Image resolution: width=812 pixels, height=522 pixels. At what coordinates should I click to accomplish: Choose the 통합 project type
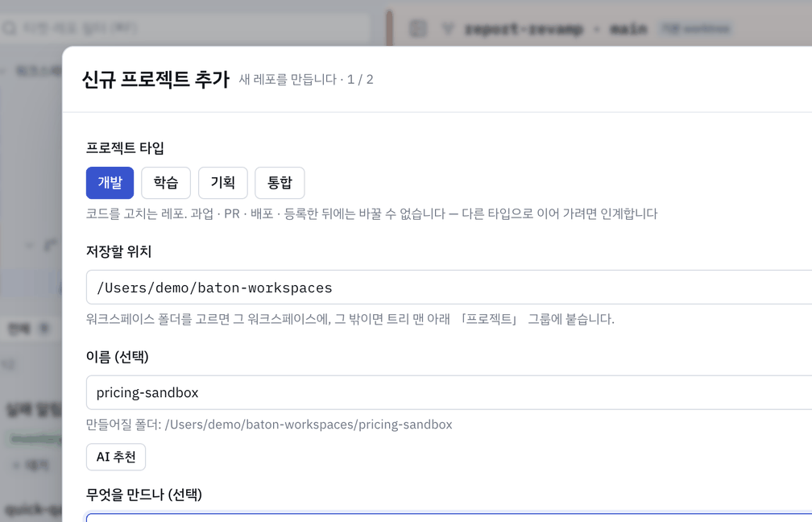pyautogui.click(x=280, y=183)
